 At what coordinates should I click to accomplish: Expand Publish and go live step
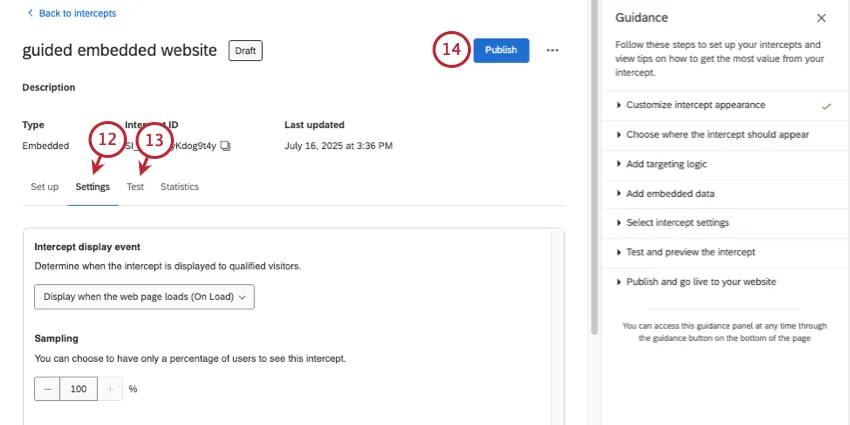(700, 281)
